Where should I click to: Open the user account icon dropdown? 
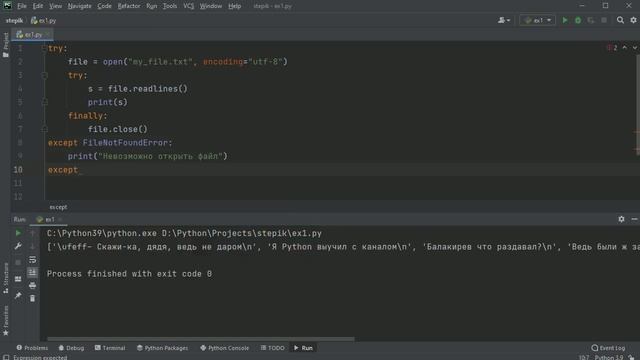tap(504, 20)
